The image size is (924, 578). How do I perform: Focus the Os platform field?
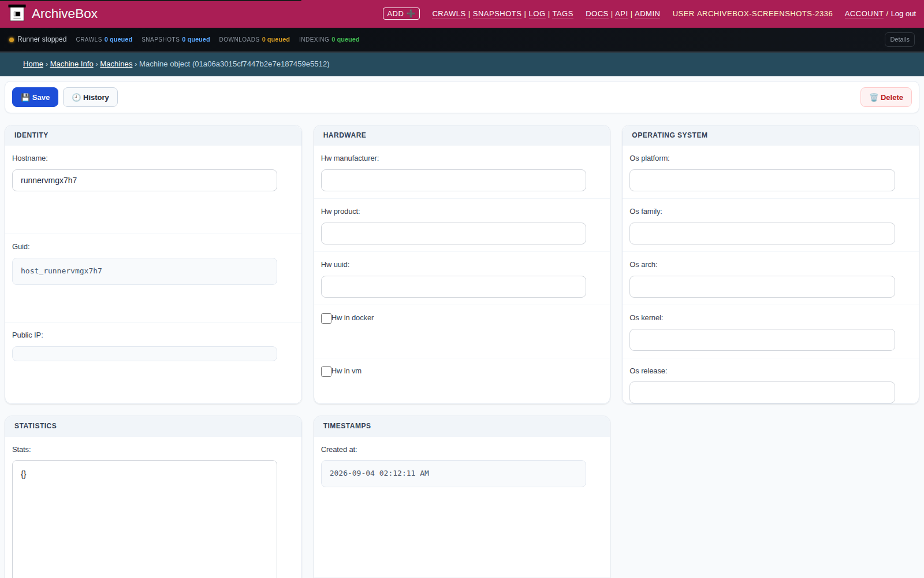pyautogui.click(x=762, y=180)
